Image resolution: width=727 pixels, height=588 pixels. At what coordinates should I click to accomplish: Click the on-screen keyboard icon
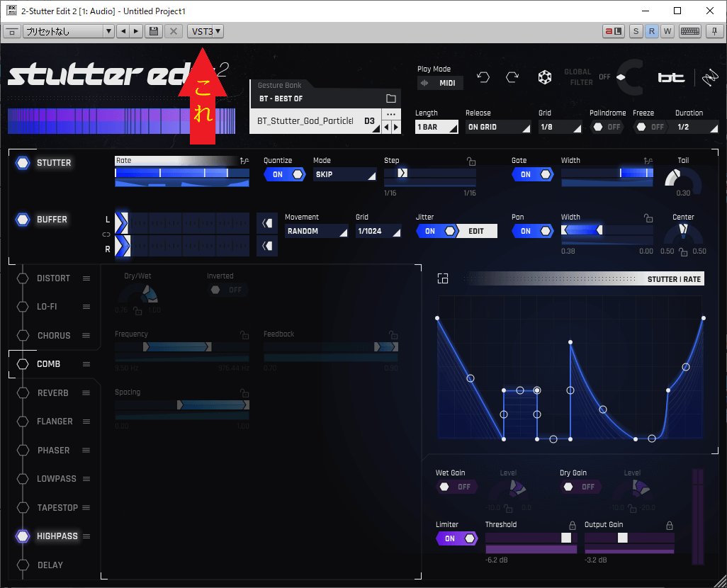point(690,31)
